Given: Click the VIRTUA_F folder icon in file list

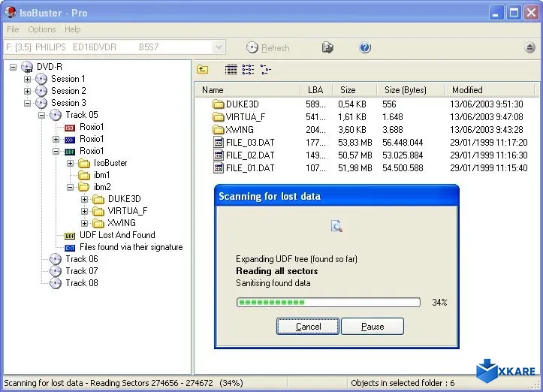Looking at the screenshot, I should [x=218, y=116].
